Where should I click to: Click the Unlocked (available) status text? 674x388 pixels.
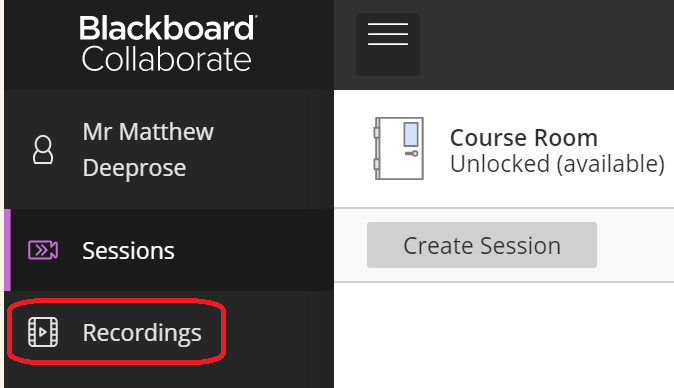557,164
